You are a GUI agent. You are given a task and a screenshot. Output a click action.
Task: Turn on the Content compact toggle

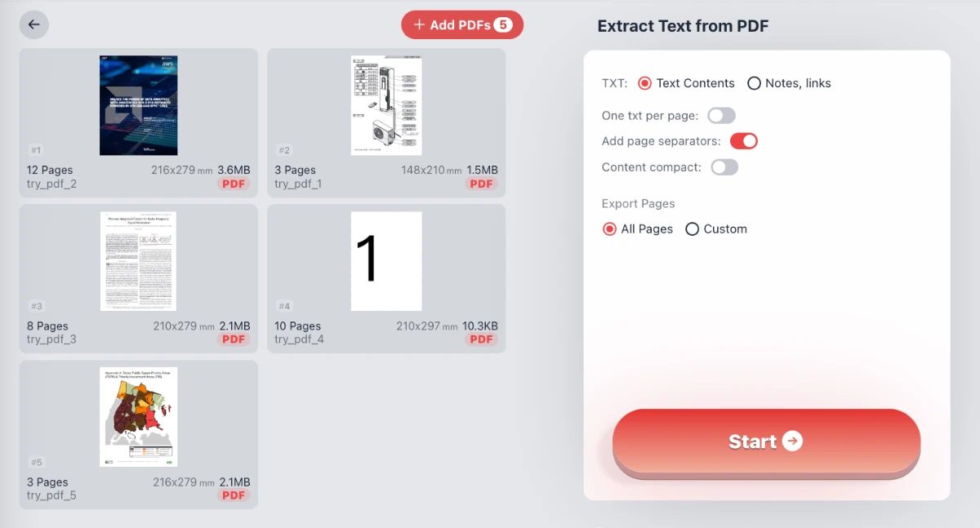(724, 166)
